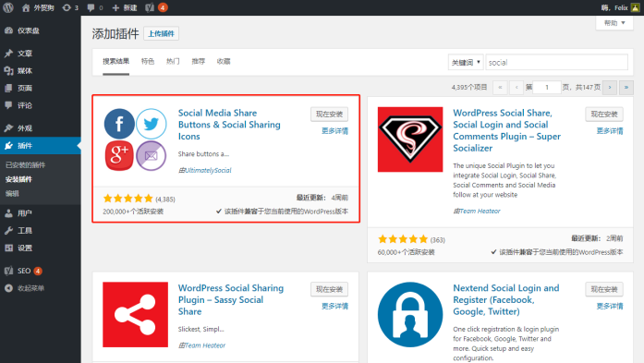Open more details for Nextend Social Login
This screenshot has width=644, height=363.
point(610,306)
